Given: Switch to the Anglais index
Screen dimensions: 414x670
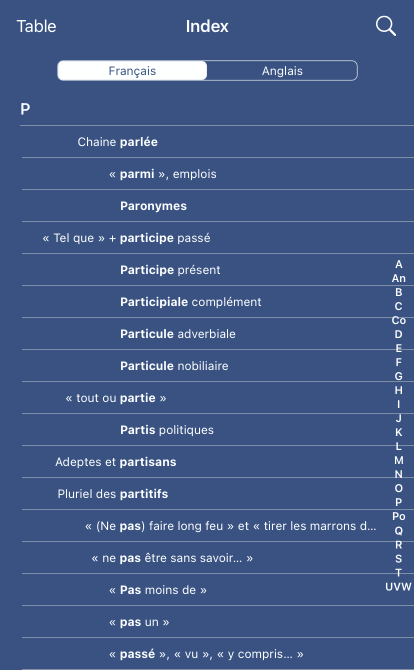Looking at the screenshot, I should pyautogui.click(x=282, y=71).
